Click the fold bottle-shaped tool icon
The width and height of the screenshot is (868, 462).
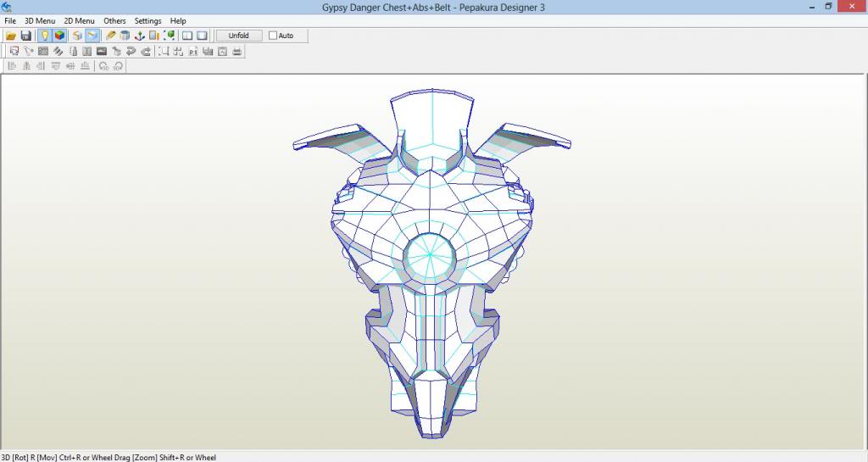pyautogui.click(x=73, y=52)
